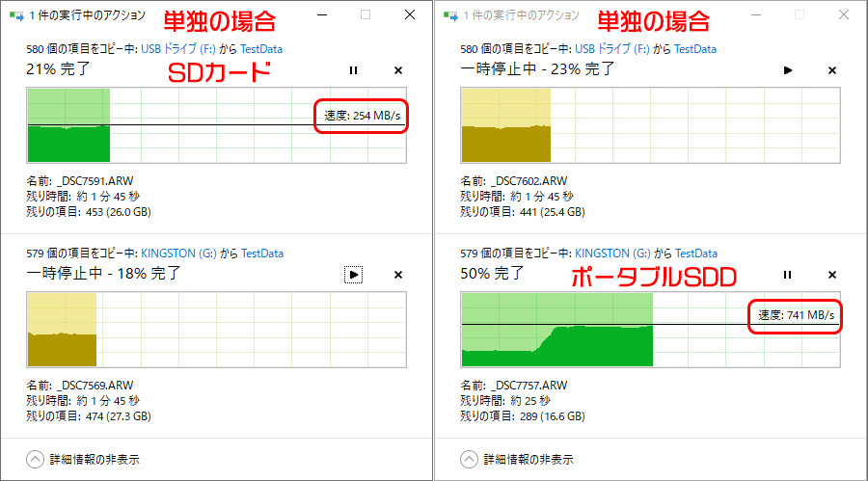Image resolution: width=868 pixels, height=481 pixels.
Task: Cancel the USB drive copy in left window
Action: point(398,70)
